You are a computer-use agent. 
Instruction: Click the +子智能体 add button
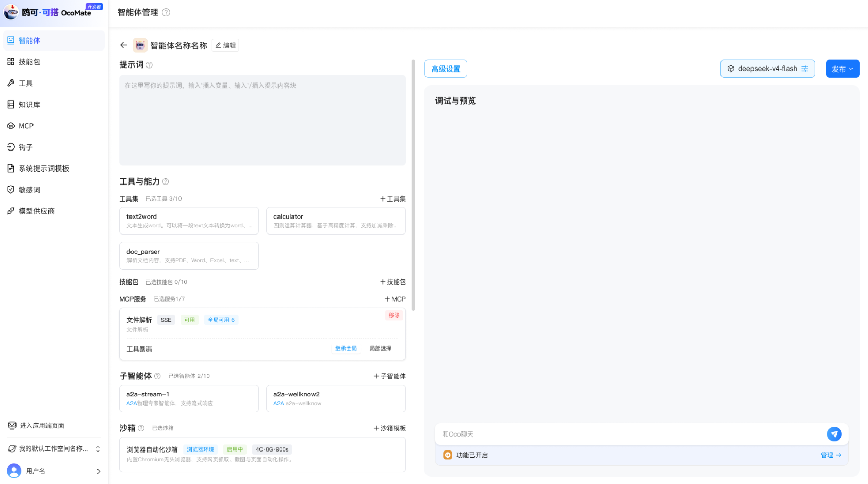point(389,376)
